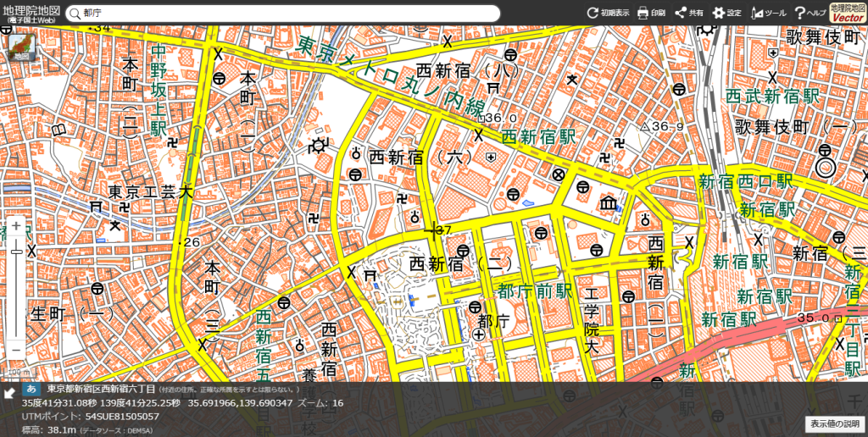Switch to 地理院地図 Vector
Screen dimensions: 868x437
point(848,12)
